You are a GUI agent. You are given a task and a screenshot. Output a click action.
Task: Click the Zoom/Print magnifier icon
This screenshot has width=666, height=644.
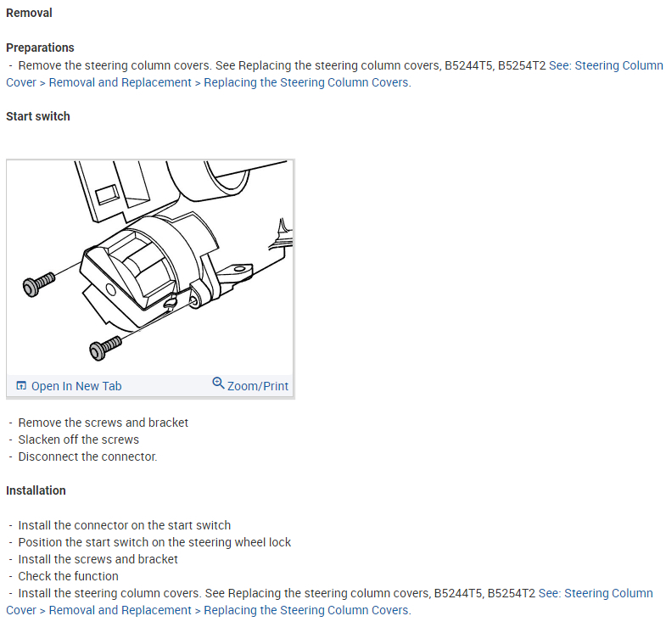(218, 384)
